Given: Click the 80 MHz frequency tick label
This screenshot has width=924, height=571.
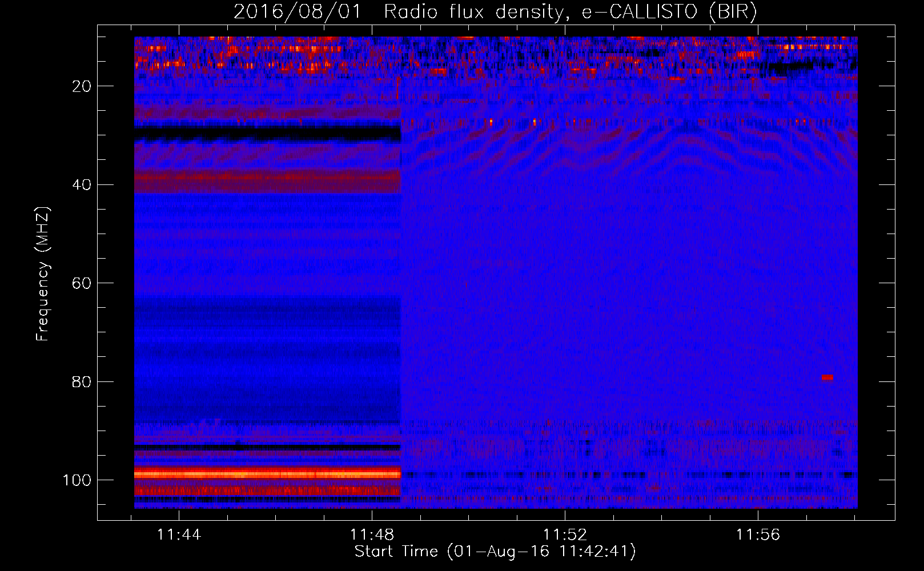Looking at the screenshot, I should [x=82, y=381].
